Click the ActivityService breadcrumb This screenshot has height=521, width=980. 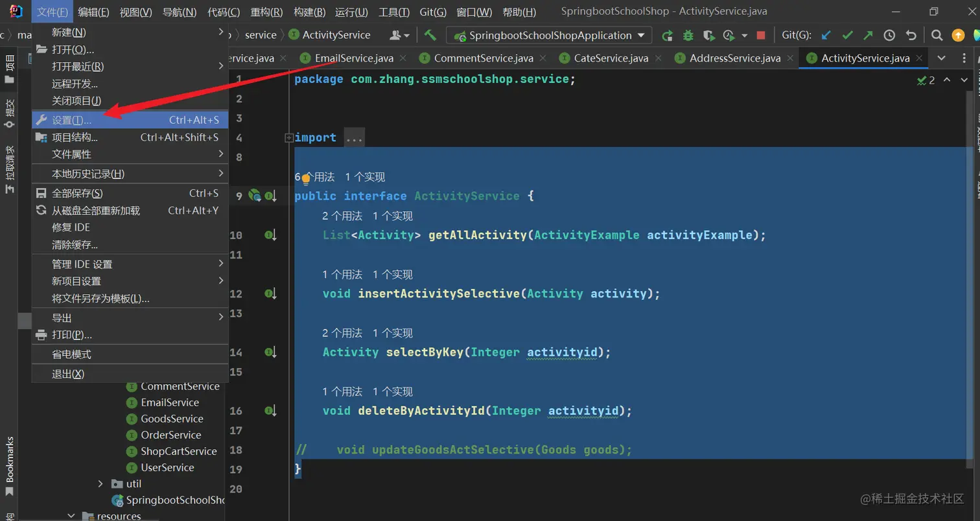pos(330,35)
